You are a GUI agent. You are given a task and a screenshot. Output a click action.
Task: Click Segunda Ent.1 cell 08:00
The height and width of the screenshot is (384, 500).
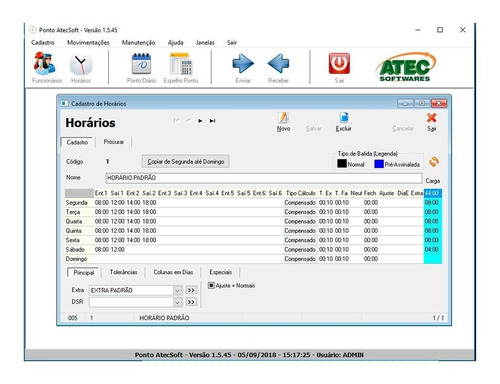pos(102,203)
